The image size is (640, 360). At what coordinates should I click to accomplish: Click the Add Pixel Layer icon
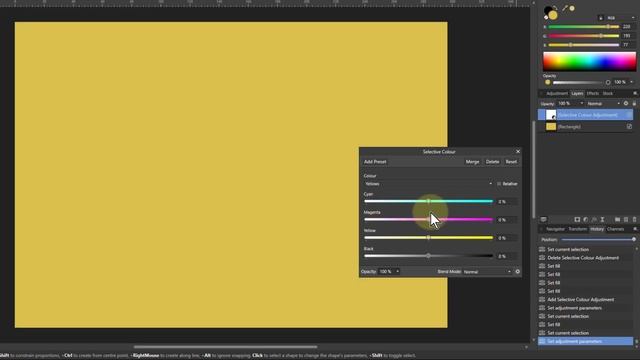tap(626, 220)
